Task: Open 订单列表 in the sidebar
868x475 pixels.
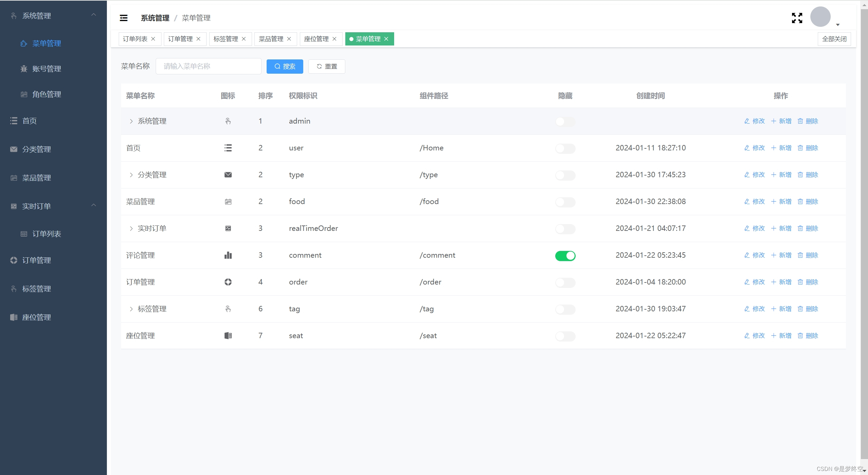Action: (x=53, y=234)
